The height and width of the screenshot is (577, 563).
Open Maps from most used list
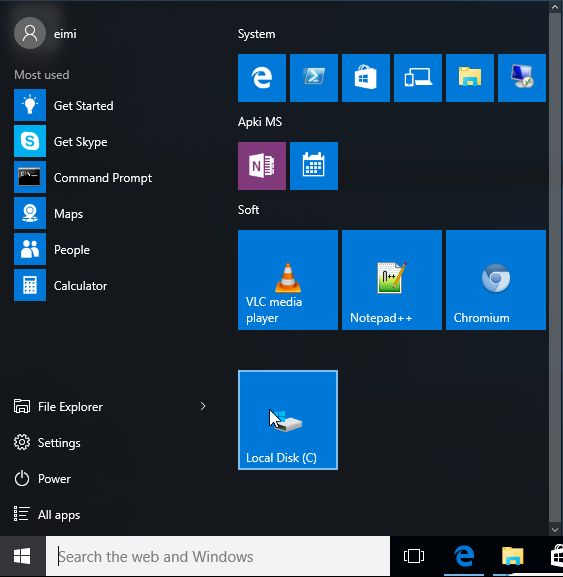[110, 213]
